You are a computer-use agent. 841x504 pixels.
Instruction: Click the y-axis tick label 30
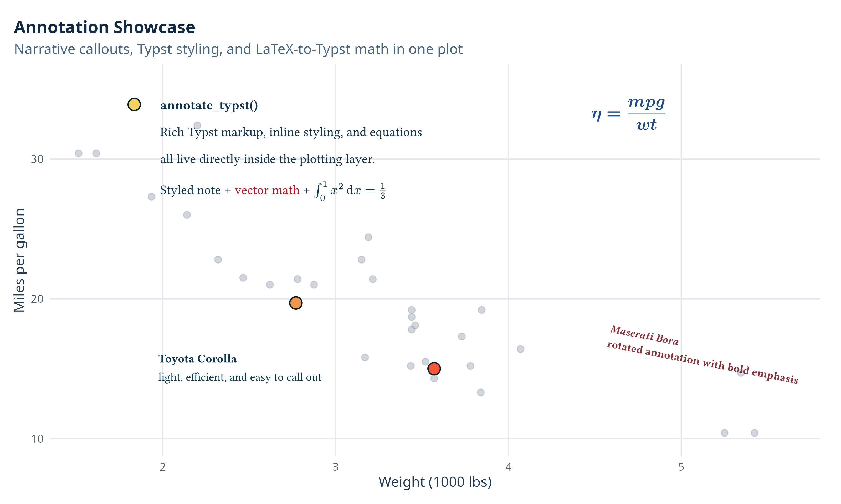coord(37,159)
